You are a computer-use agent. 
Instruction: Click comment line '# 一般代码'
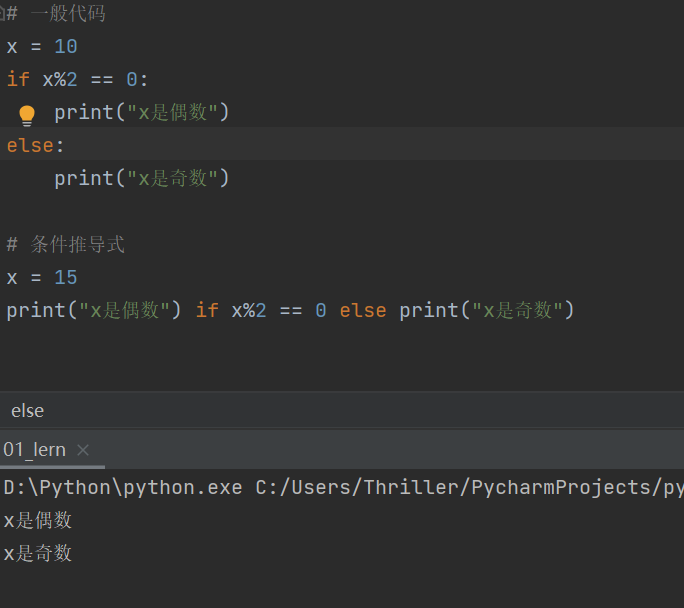tap(56, 14)
